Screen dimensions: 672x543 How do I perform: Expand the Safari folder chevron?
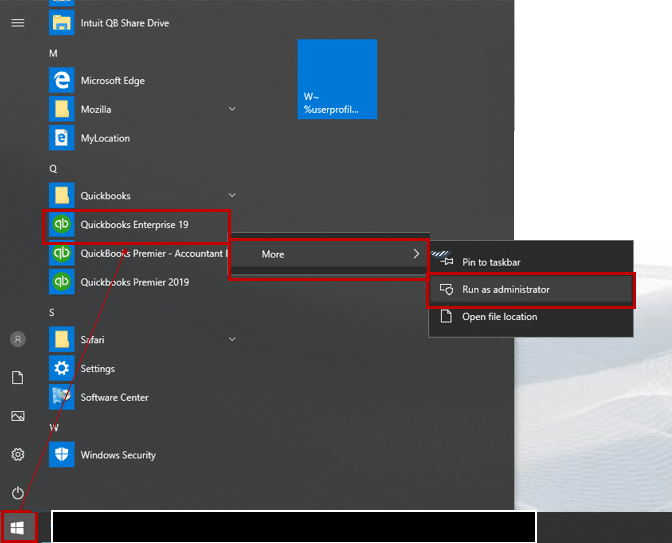tap(232, 339)
